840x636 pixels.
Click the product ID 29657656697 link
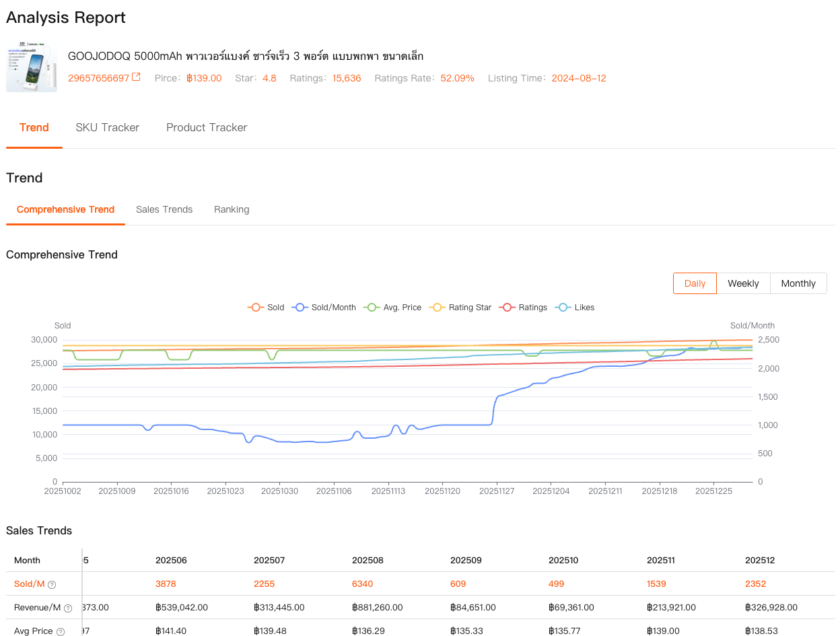98,78
